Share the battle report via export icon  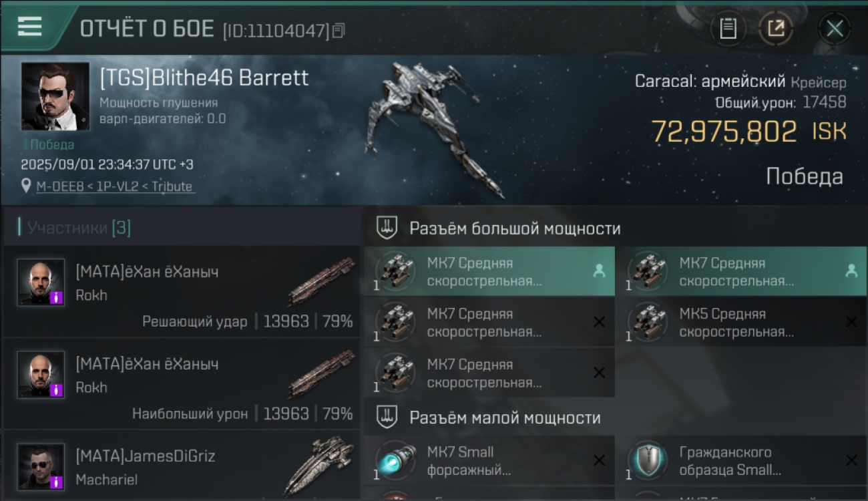click(x=775, y=29)
